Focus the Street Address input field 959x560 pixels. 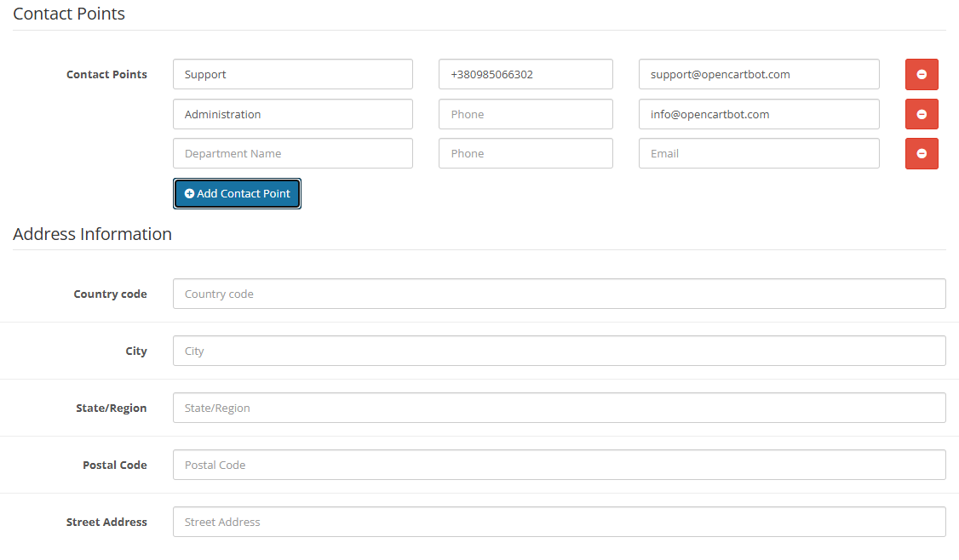[559, 522]
